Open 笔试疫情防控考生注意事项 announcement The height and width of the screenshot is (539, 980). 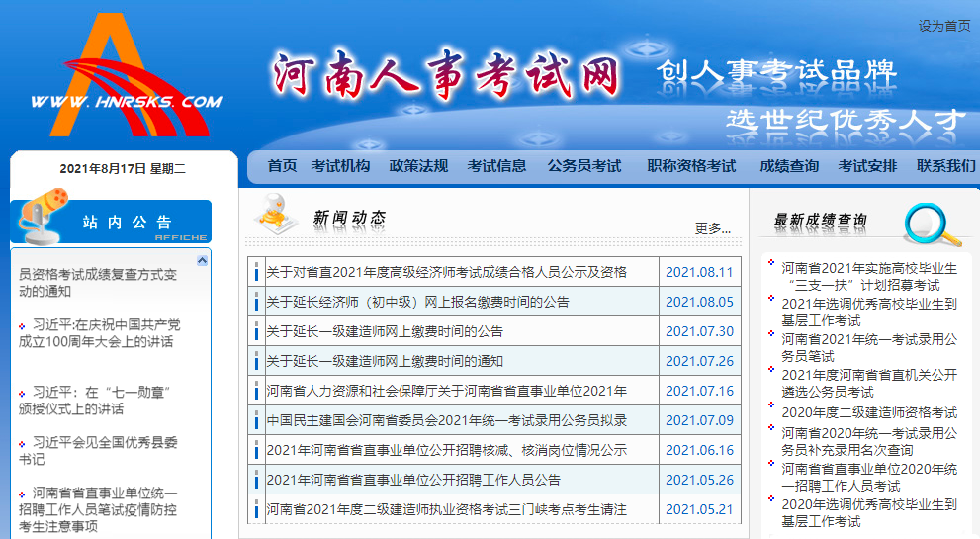tap(98, 509)
